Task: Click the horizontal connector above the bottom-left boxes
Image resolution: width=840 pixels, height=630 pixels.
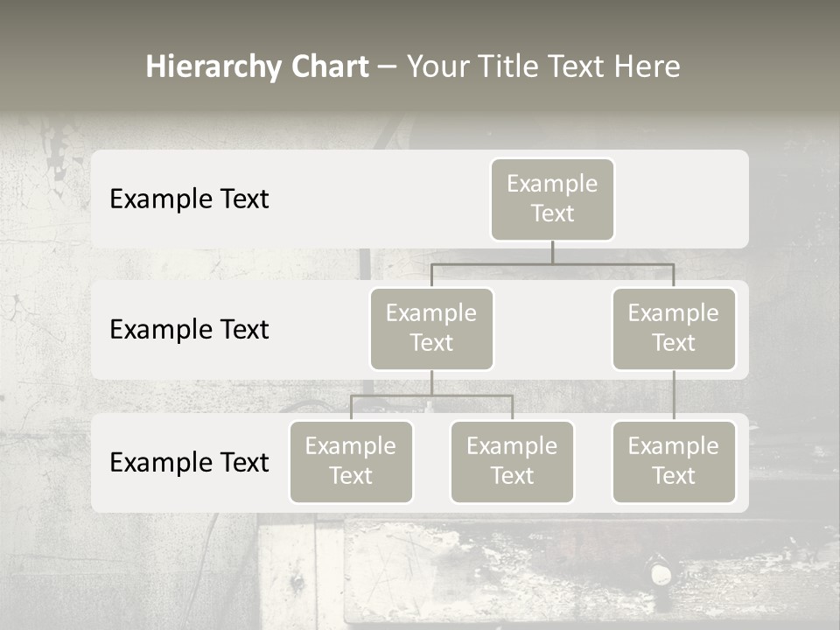Action: click(x=472, y=395)
